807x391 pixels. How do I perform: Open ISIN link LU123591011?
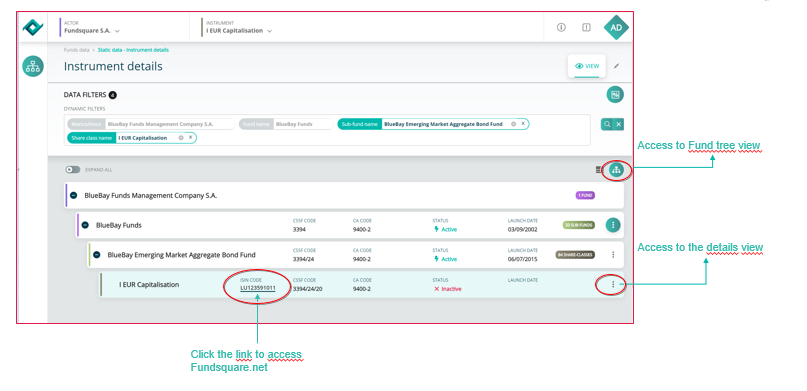tap(258, 288)
